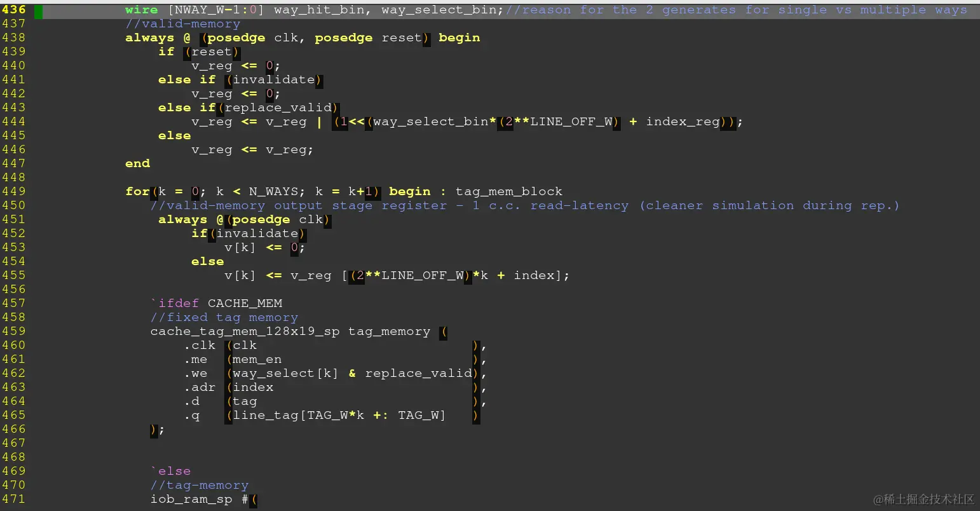980x511 pixels.
Task: Click the read-latency comment on line 450
Action: click(x=525, y=206)
